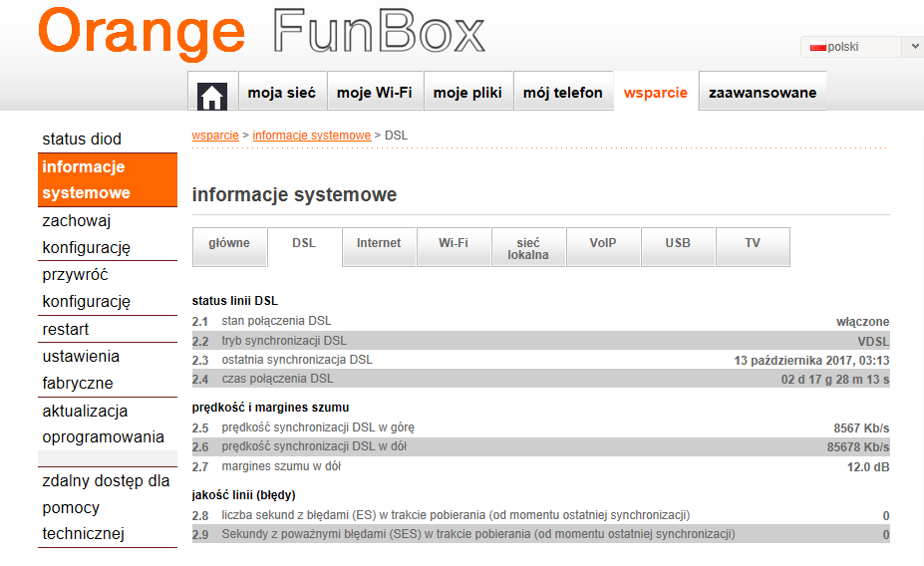Image resolution: width=924 pixels, height=566 pixels.
Task: Switch to the Internet tab
Action: tap(379, 247)
